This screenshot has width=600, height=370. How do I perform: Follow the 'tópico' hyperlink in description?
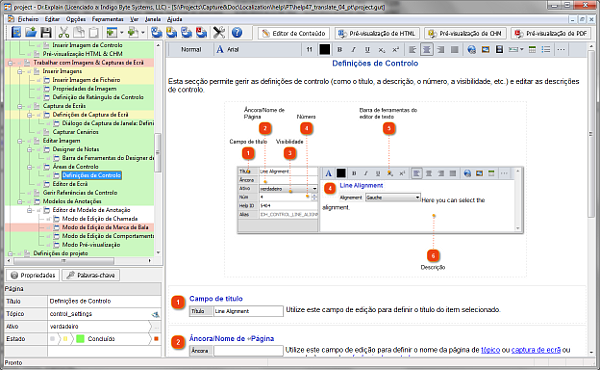[x=490, y=350]
